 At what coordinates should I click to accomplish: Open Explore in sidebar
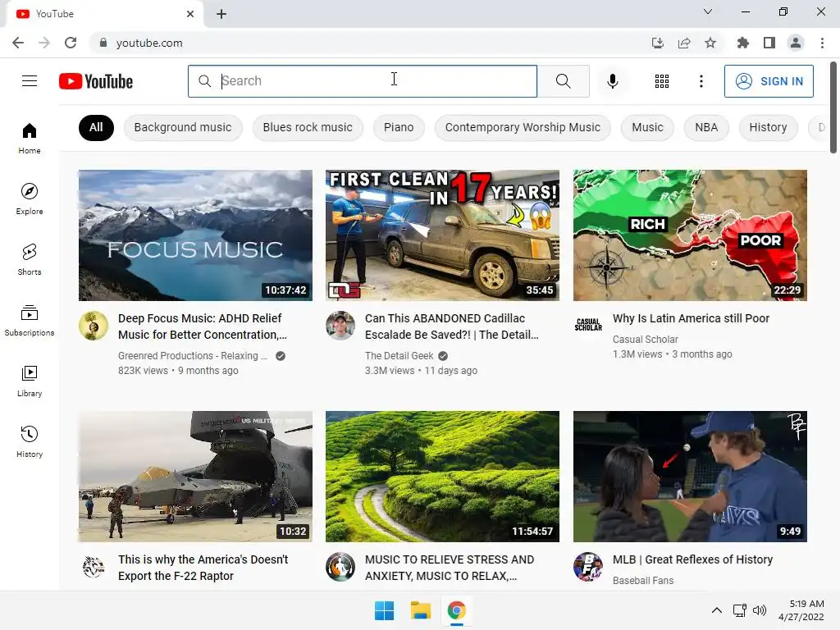(30, 199)
